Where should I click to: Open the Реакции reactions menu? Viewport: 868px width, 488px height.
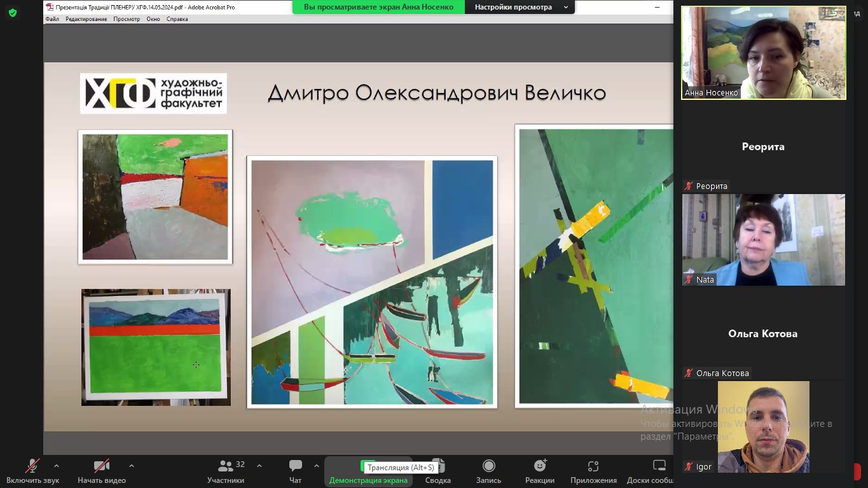click(x=540, y=471)
